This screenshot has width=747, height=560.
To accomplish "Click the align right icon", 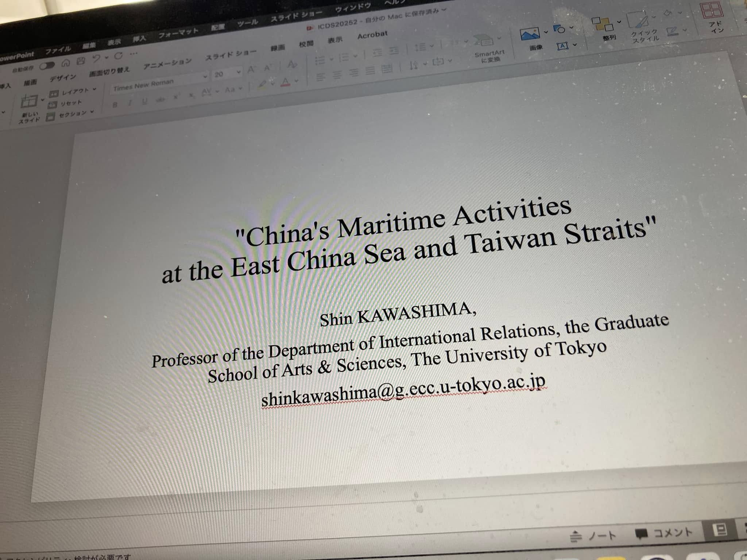I will point(353,73).
